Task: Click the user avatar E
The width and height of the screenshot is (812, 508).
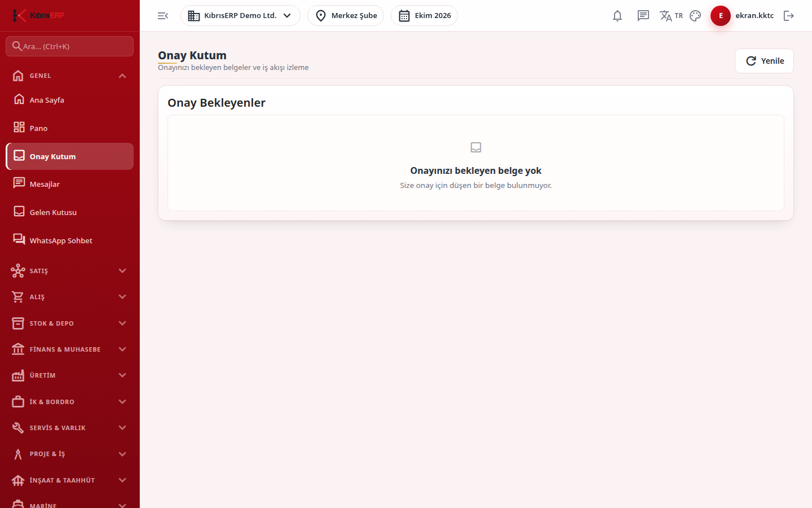Action: (721, 16)
